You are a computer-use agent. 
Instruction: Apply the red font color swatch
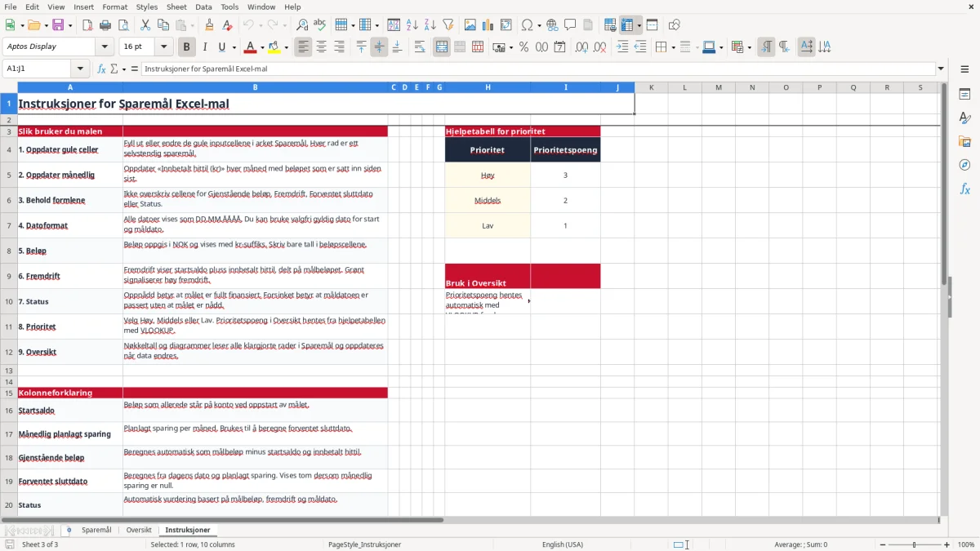[x=251, y=47]
